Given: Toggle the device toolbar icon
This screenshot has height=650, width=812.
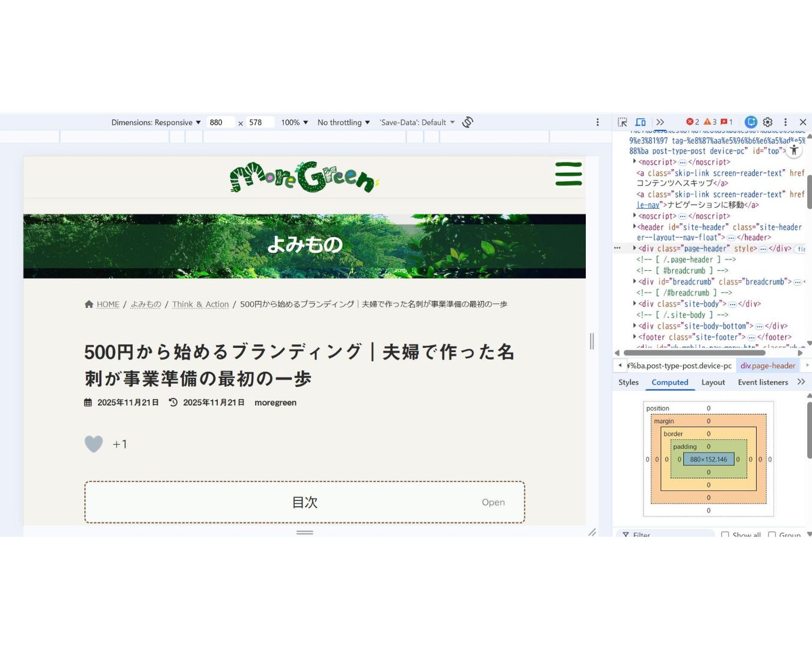Looking at the screenshot, I should (641, 122).
